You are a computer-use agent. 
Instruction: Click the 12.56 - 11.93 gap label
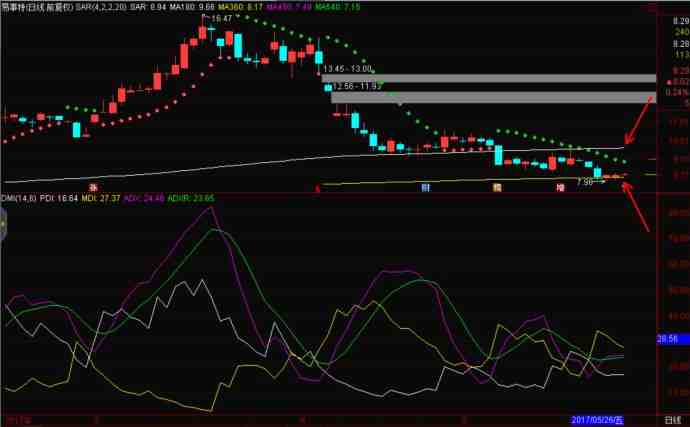pos(357,86)
